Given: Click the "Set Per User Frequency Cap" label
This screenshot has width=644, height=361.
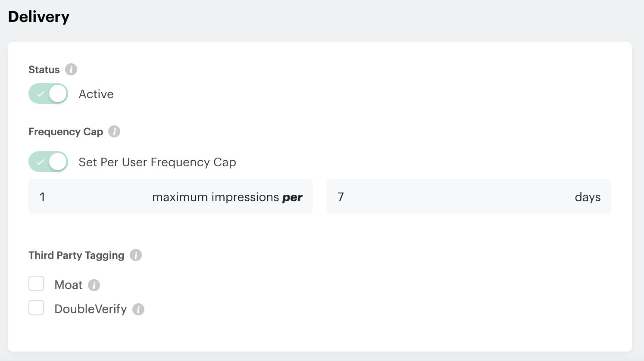Looking at the screenshot, I should [x=157, y=162].
